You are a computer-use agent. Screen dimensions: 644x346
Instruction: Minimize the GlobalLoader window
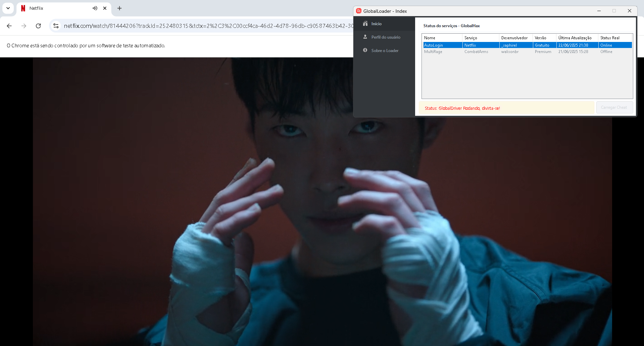[599, 11]
